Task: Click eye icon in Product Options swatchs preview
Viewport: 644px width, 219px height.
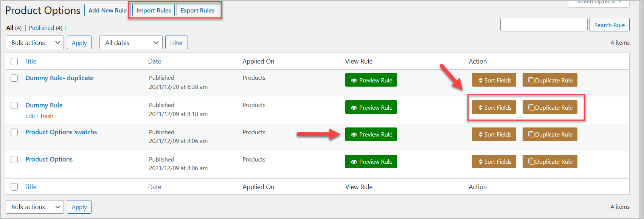Action: (x=354, y=135)
